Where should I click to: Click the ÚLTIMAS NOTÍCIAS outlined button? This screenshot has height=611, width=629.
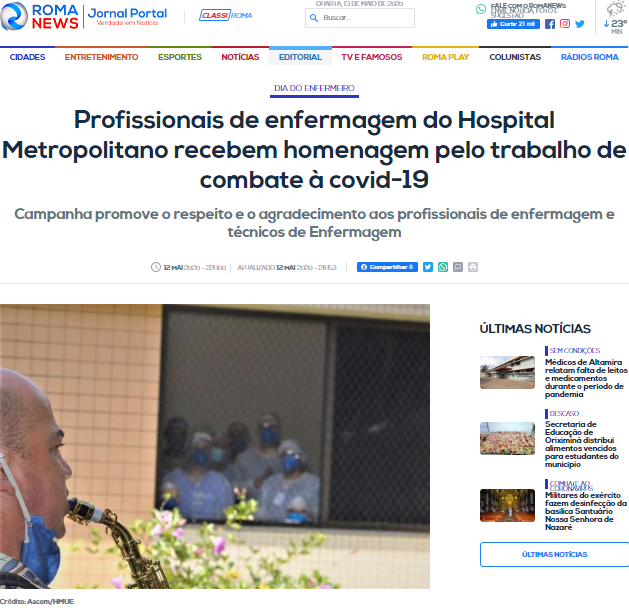click(554, 554)
